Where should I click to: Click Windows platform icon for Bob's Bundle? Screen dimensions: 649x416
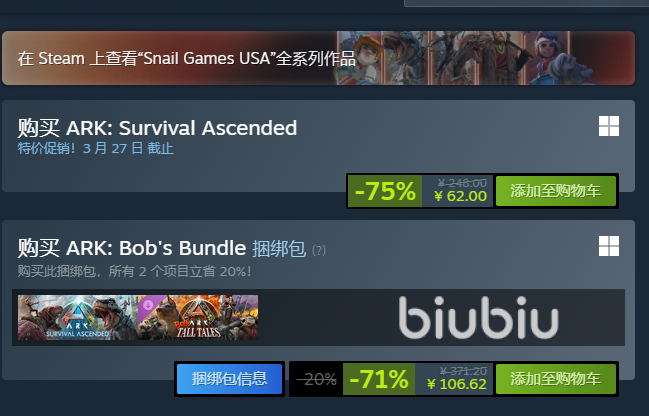(609, 246)
